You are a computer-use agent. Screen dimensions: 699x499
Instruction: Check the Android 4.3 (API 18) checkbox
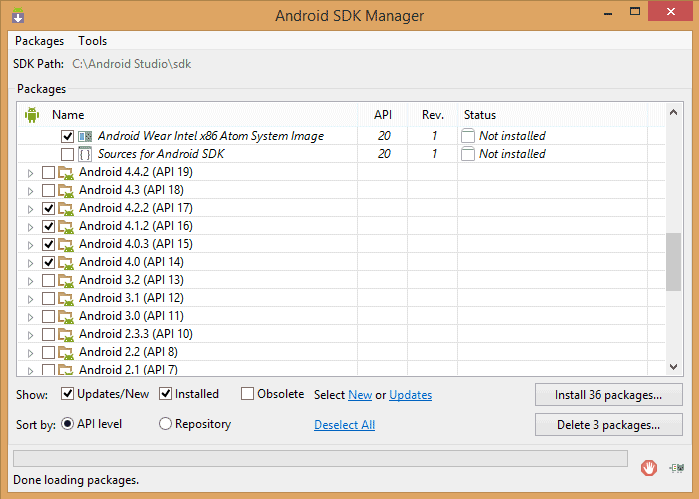[48, 190]
